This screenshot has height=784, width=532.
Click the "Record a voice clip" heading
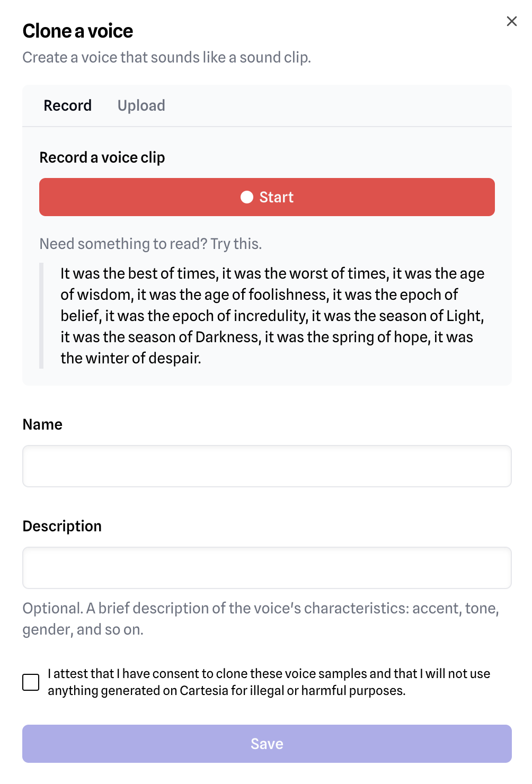(x=102, y=157)
